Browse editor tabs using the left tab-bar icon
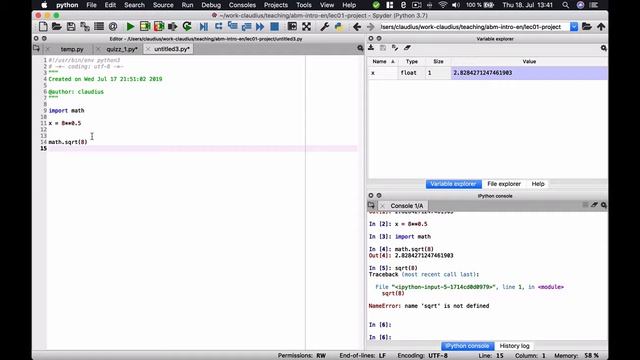Screen dimensions: 640x360 point(36,49)
